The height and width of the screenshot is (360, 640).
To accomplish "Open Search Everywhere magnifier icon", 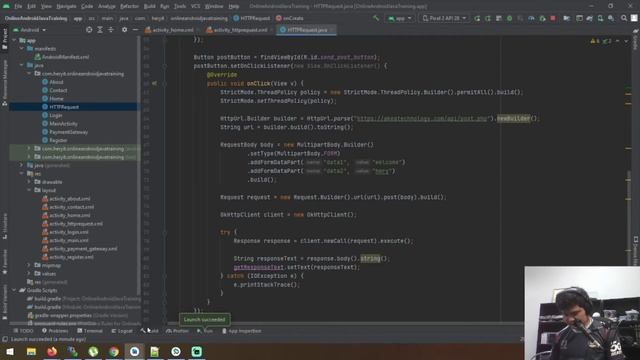I will (x=624, y=18).
